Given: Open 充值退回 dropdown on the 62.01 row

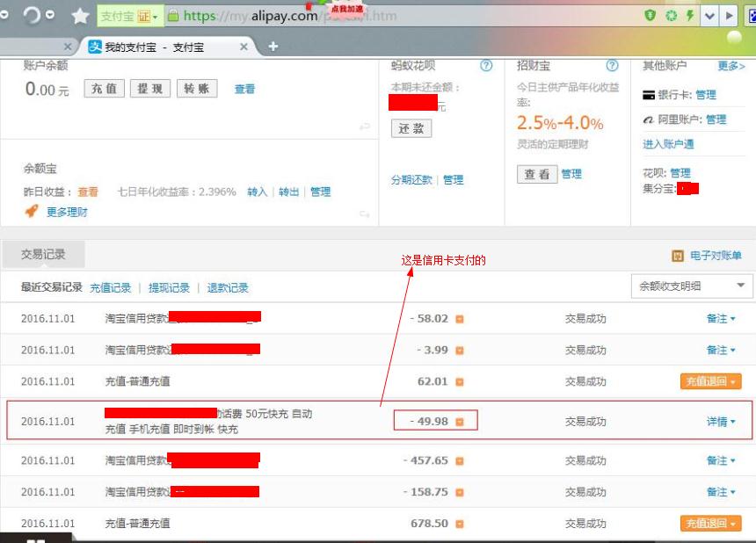Looking at the screenshot, I should (710, 381).
